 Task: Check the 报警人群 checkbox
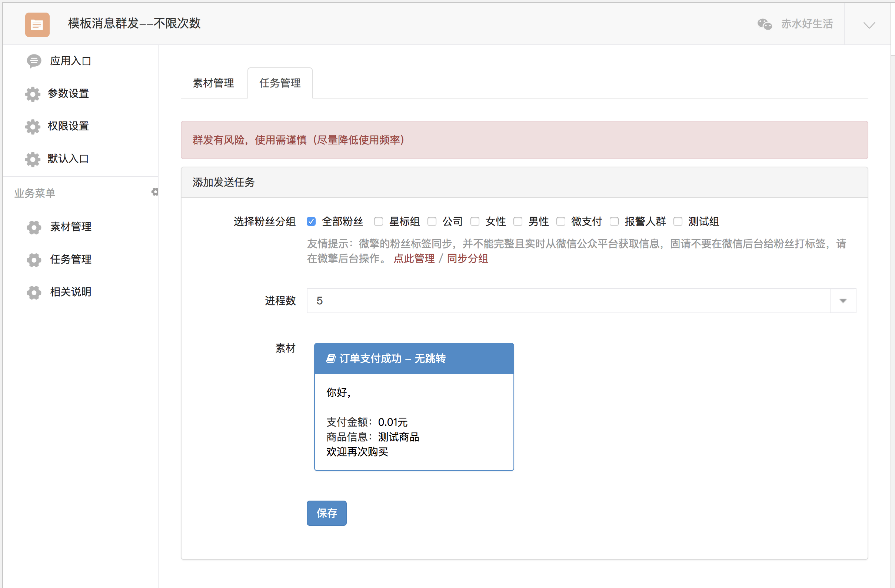pos(614,221)
